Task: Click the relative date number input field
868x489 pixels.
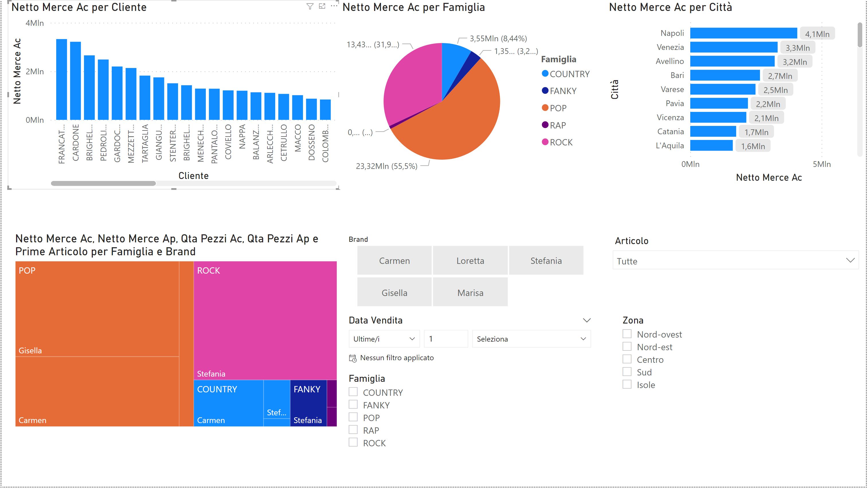Action: point(445,339)
